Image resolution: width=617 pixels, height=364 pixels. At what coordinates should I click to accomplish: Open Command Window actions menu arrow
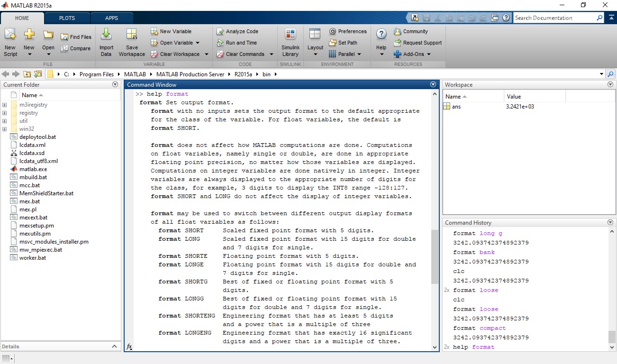coord(433,84)
